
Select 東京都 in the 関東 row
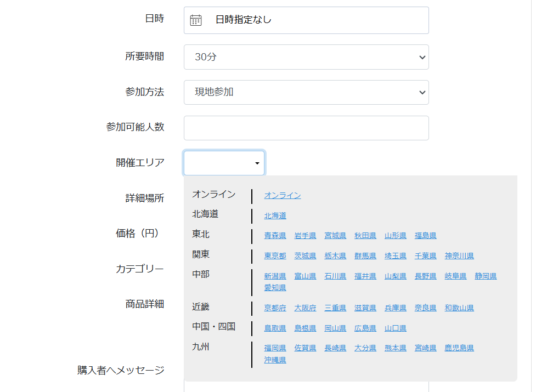coord(275,255)
